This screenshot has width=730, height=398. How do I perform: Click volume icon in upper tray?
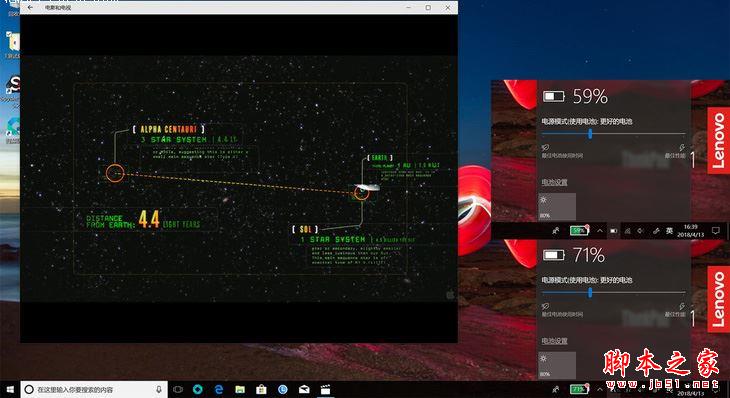(641, 231)
